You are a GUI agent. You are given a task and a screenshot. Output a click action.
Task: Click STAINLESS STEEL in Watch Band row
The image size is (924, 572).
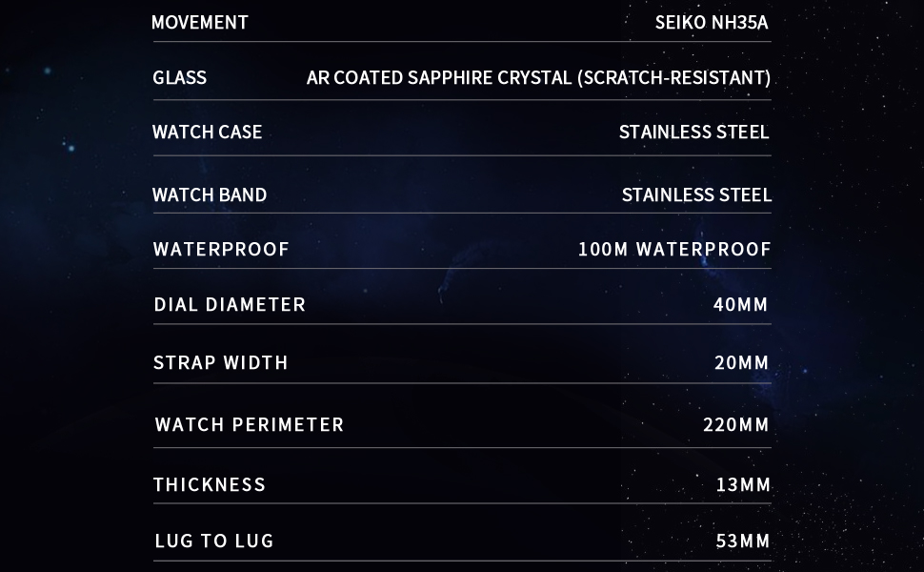click(696, 194)
